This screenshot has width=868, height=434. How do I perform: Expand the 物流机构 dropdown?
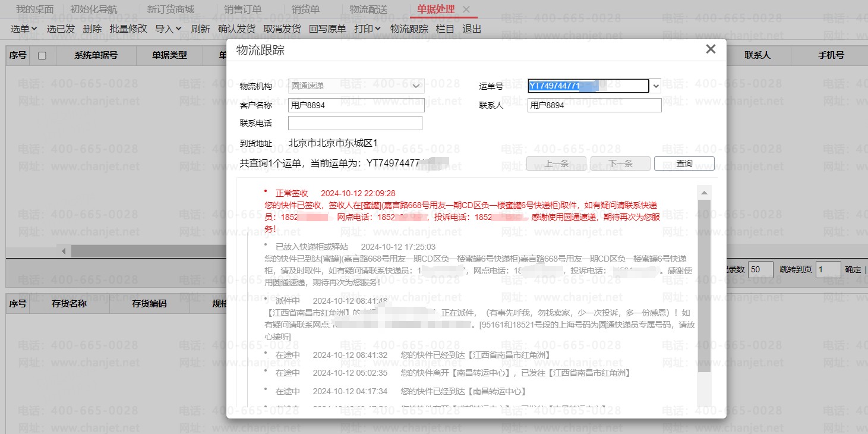click(x=415, y=86)
